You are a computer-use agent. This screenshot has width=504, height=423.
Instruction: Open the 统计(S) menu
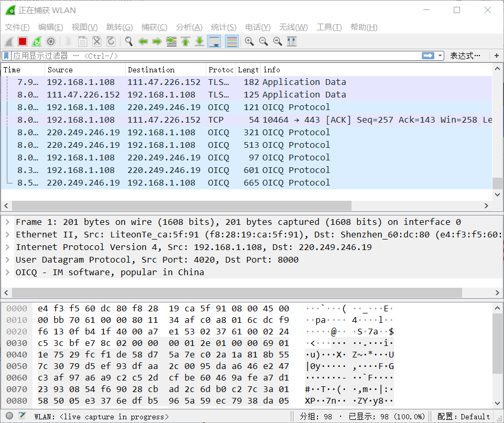224,27
